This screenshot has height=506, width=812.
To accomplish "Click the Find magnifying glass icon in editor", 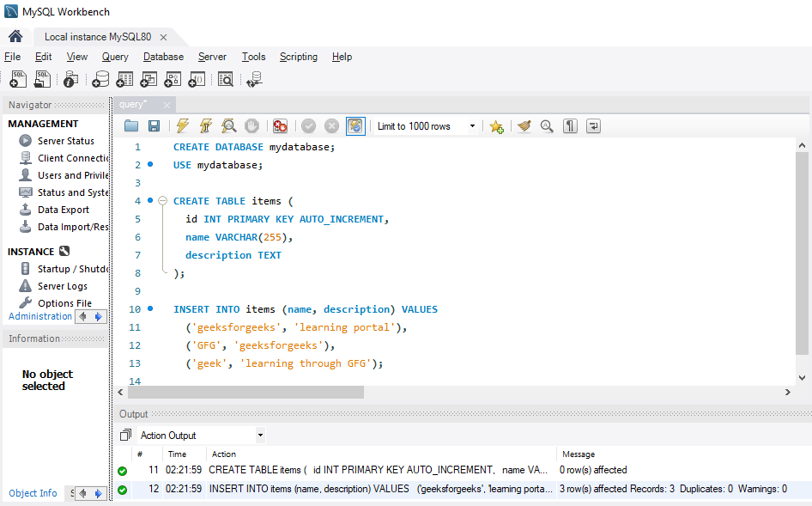I will coord(547,126).
